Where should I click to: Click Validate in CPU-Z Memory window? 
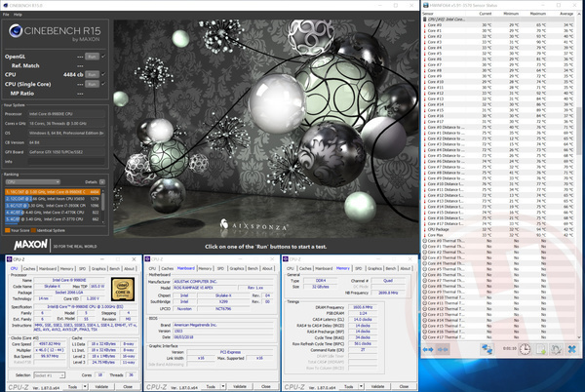point(377,387)
